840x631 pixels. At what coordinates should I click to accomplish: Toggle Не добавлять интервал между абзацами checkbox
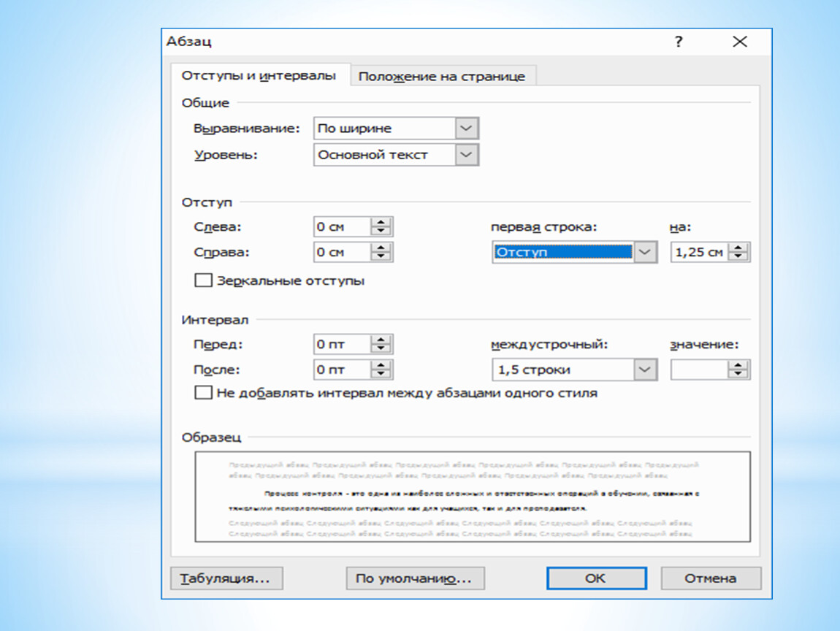[x=203, y=393]
